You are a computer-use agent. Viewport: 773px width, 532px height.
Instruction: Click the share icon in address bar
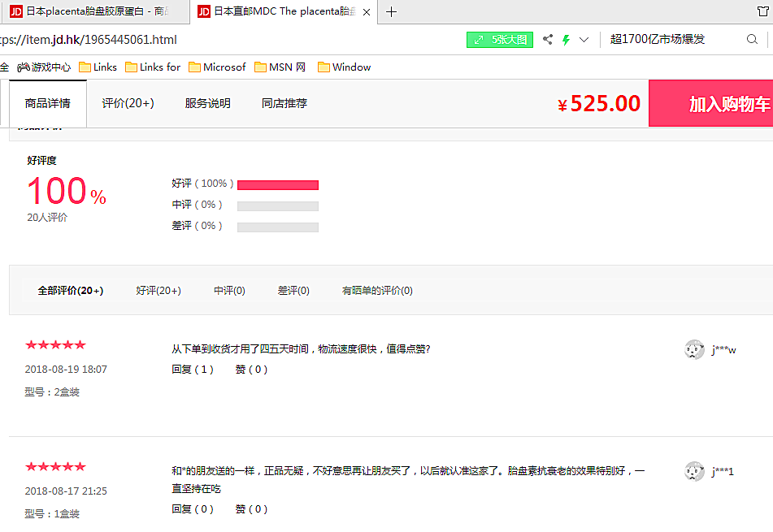548,40
